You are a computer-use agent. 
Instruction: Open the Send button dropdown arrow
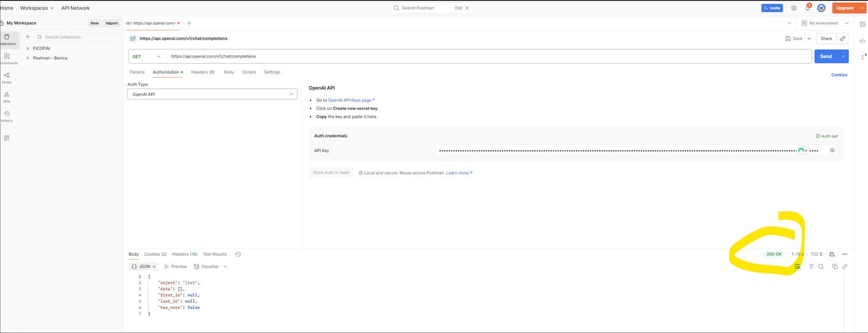pyautogui.click(x=842, y=56)
